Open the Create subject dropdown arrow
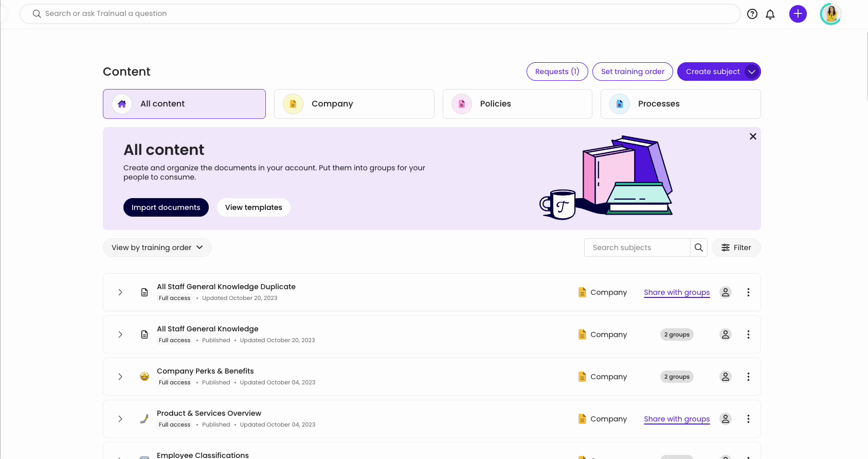This screenshot has width=868, height=459. 752,72
